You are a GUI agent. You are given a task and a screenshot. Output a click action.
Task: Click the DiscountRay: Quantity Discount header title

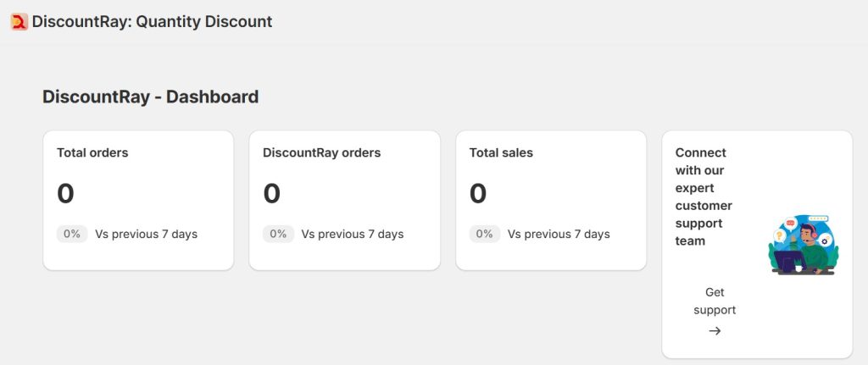point(153,22)
